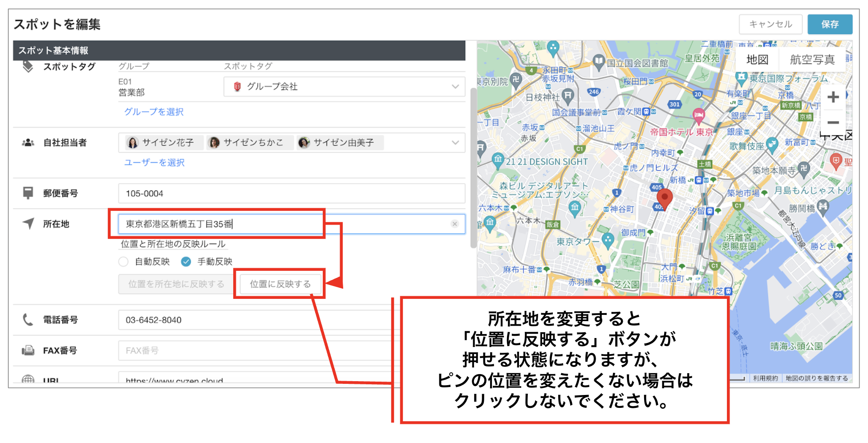This screenshot has width=868, height=443.
Task: Click the 位置を所在地に反映する button
Action: [176, 284]
